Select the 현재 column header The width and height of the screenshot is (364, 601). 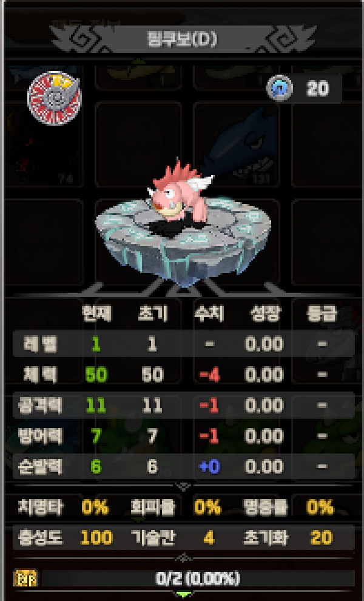point(96,313)
